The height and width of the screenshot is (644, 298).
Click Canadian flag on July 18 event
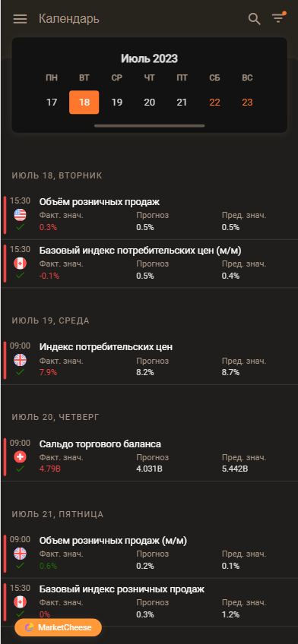(20, 263)
